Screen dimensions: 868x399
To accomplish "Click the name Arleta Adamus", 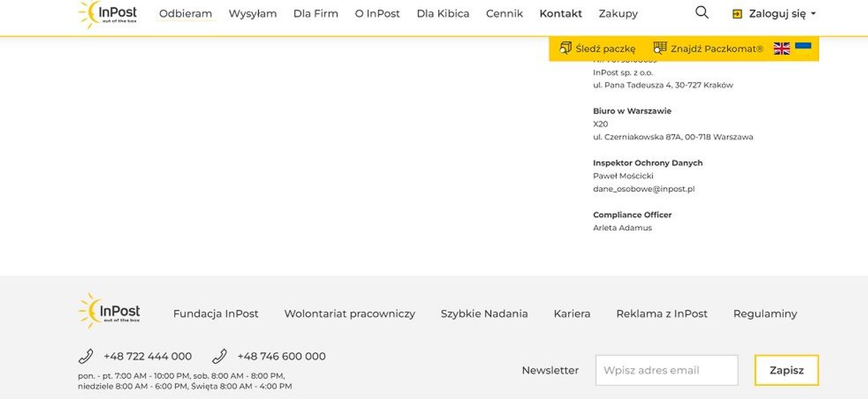I will click(622, 228).
